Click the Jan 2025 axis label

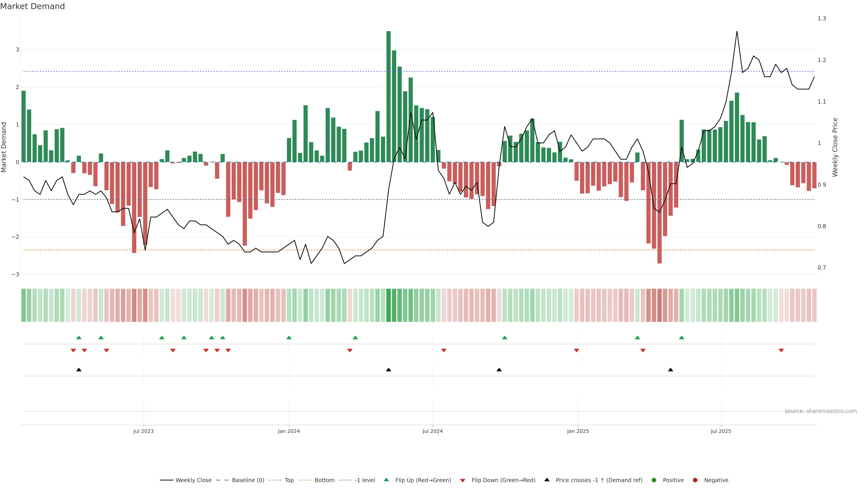click(x=578, y=431)
